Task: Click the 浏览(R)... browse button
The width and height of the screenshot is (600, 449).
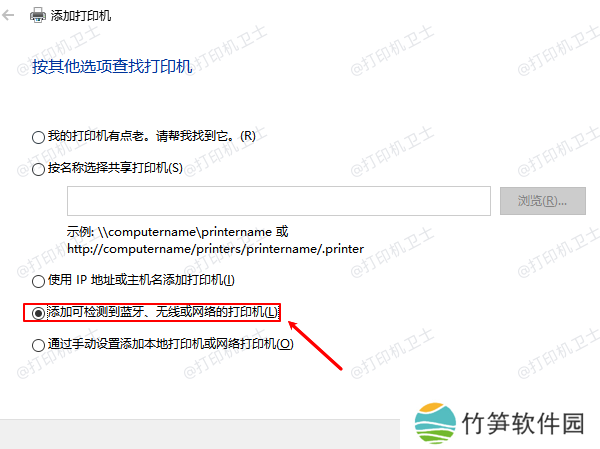Action: pos(543,201)
